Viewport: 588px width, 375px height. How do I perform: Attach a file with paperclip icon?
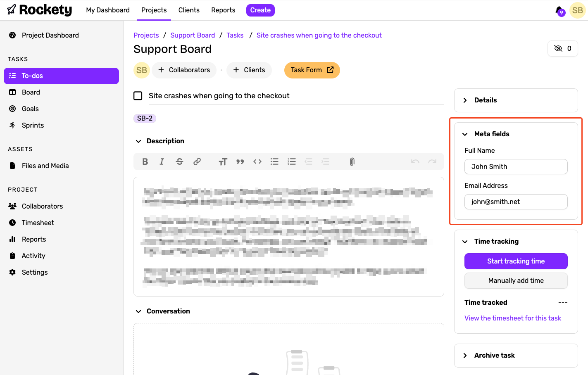coord(352,161)
